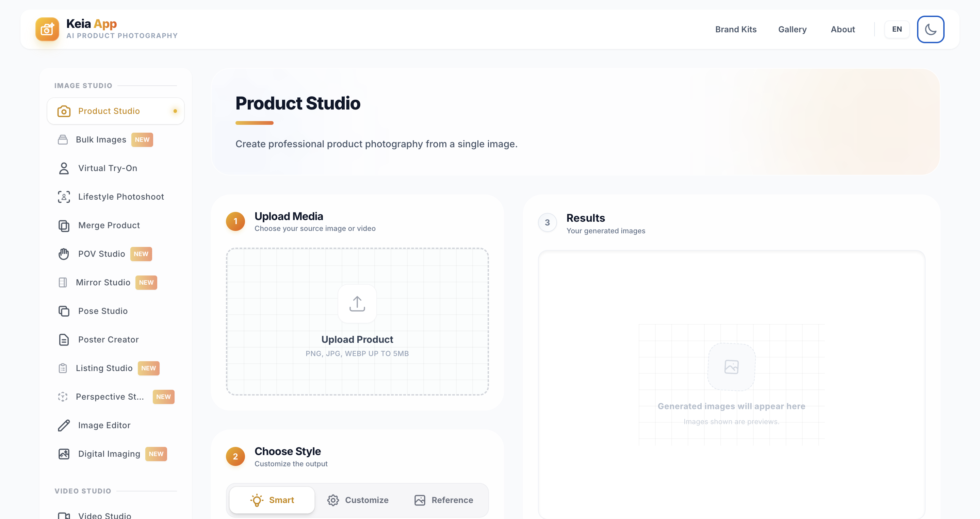Click the Perspective Studio icon
The height and width of the screenshot is (519, 980).
pos(63,397)
